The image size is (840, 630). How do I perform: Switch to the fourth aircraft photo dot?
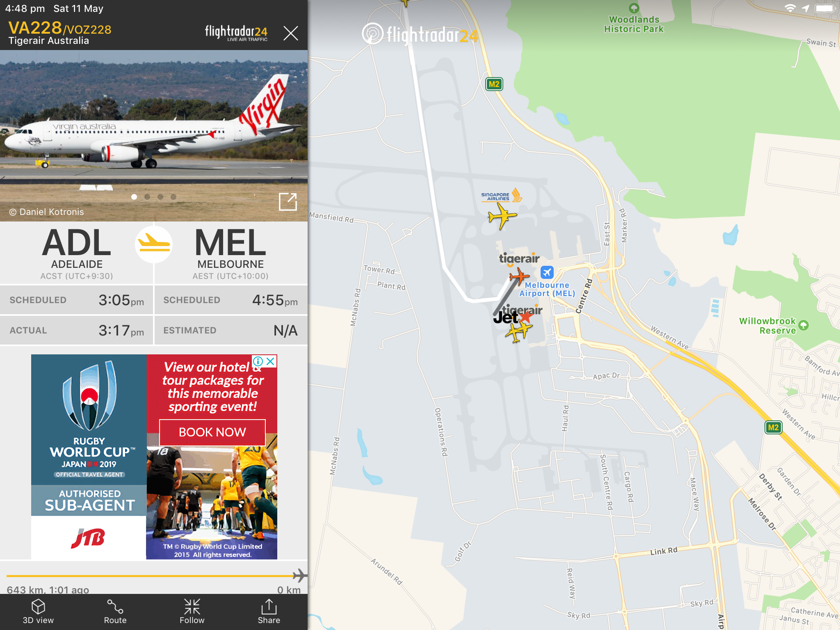click(x=173, y=197)
